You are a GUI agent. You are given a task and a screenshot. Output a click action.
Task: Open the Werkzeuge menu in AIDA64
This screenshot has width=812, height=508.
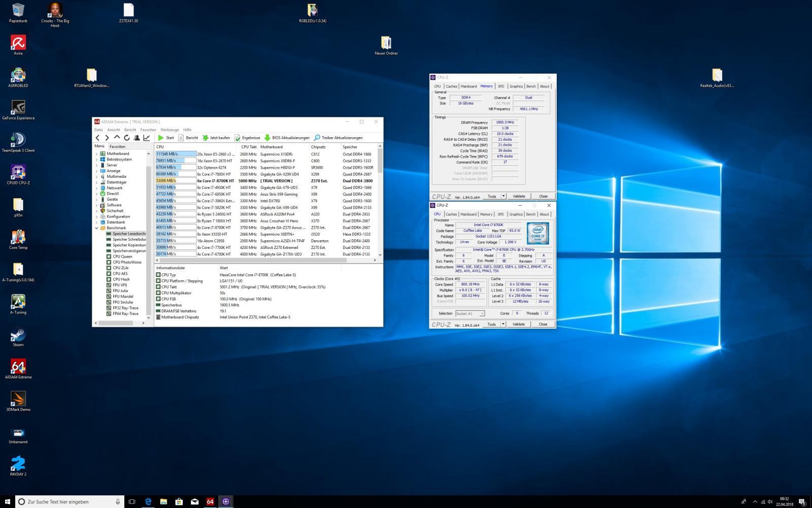pos(170,130)
